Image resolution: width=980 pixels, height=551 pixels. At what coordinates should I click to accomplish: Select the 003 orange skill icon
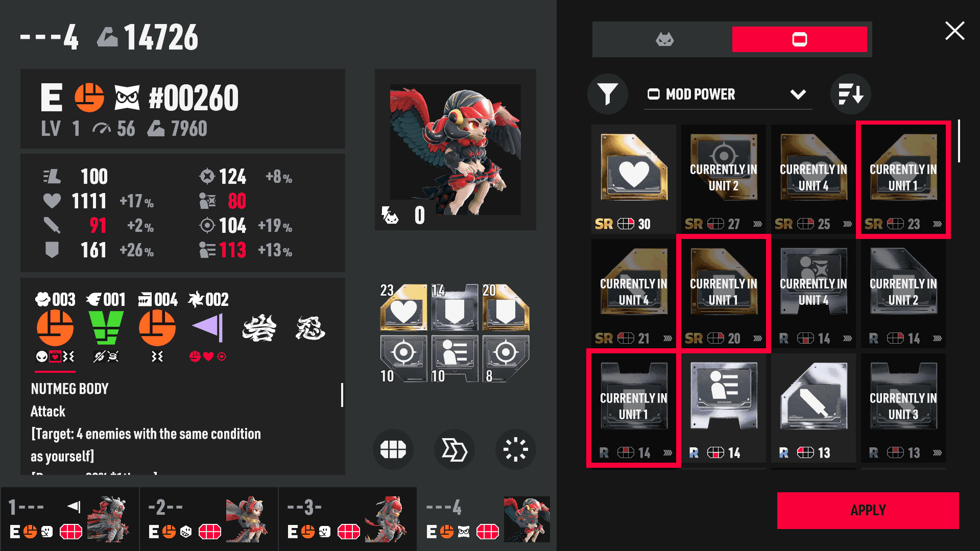click(55, 328)
